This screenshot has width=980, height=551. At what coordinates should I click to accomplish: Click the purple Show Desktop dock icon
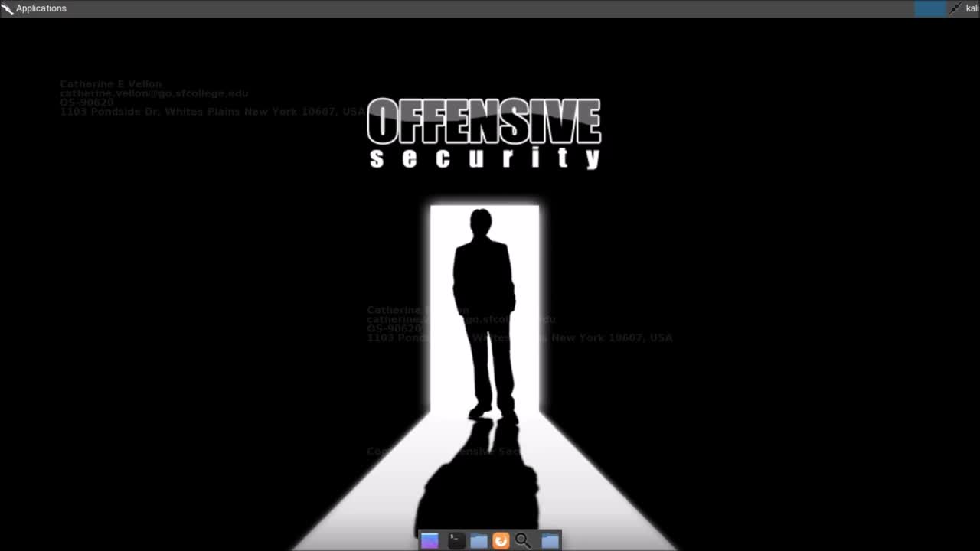[x=430, y=540]
